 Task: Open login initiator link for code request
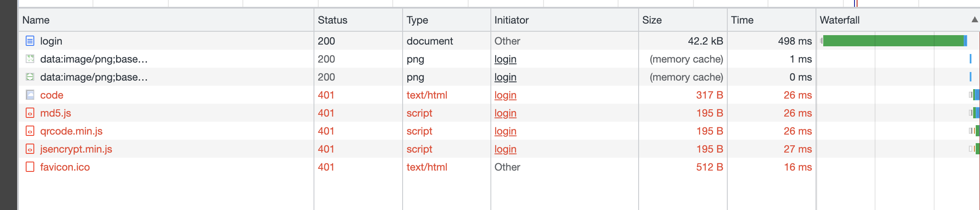(505, 95)
